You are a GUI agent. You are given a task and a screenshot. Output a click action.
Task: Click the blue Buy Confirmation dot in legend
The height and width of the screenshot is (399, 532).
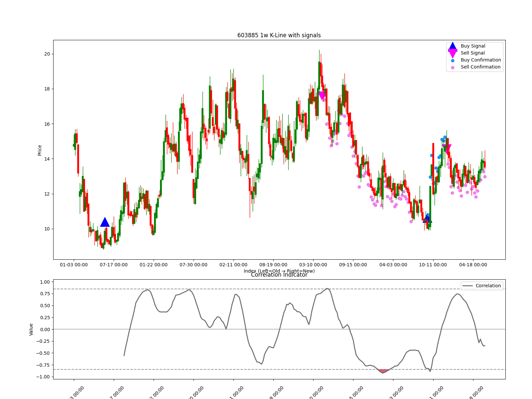point(453,61)
